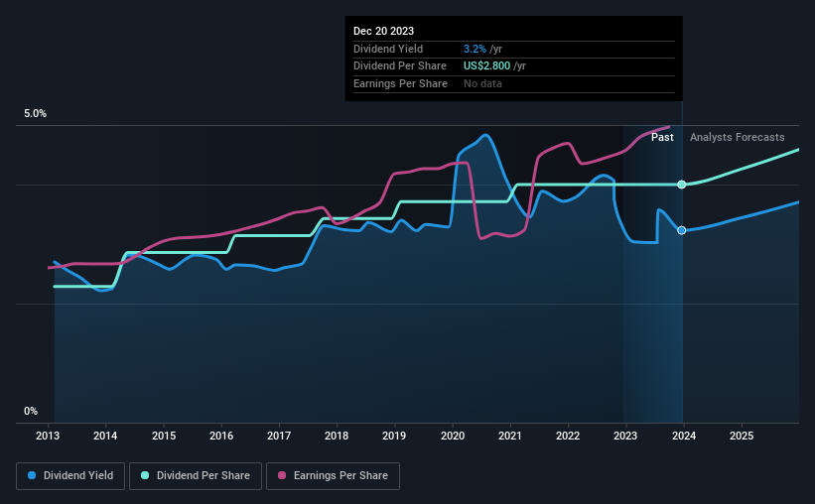Click the 2017 x-axis label
Screen dimensions: 815x504
point(279,436)
